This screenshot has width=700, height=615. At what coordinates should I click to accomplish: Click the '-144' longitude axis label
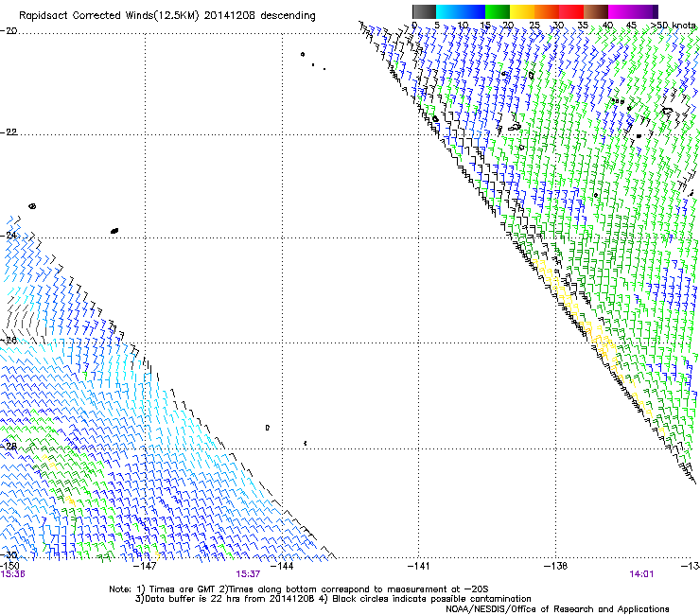tap(282, 566)
